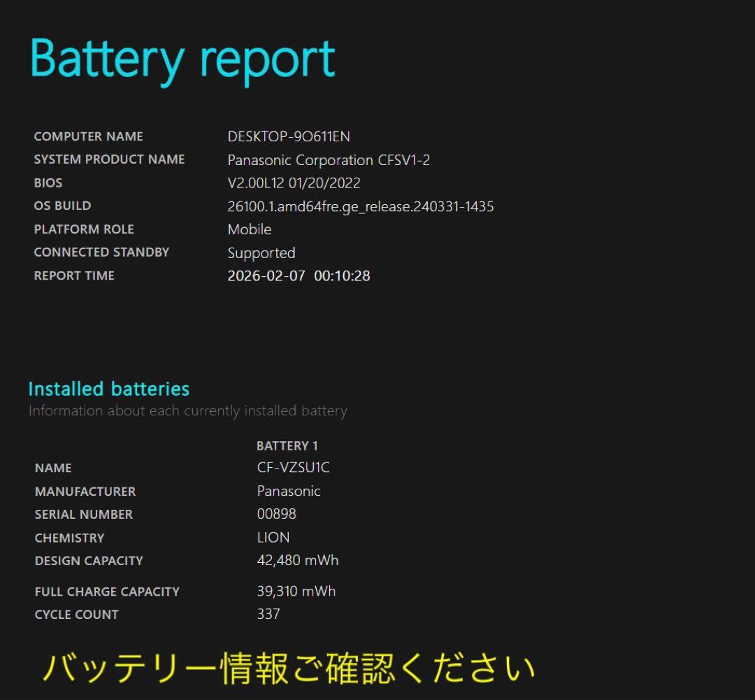
Task: Select the LION chemistry value
Action: 273,537
